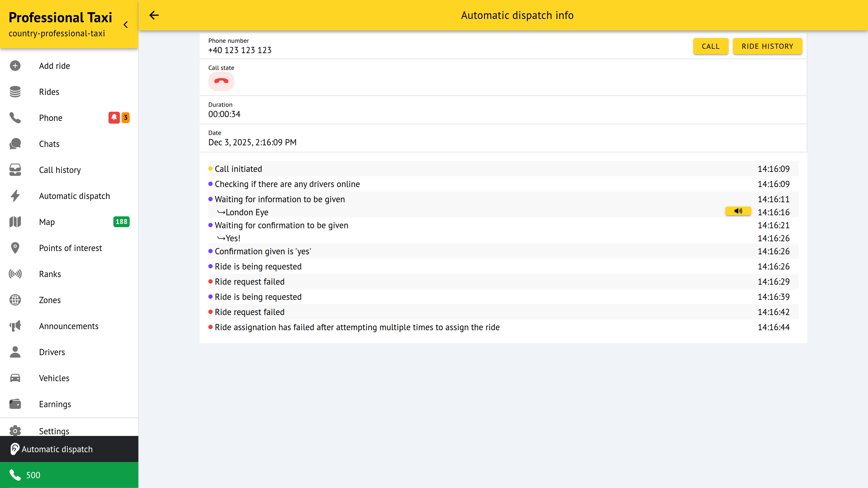Open the Chats section
Image resolution: width=868 pixels, height=488 pixels.
(x=49, y=144)
